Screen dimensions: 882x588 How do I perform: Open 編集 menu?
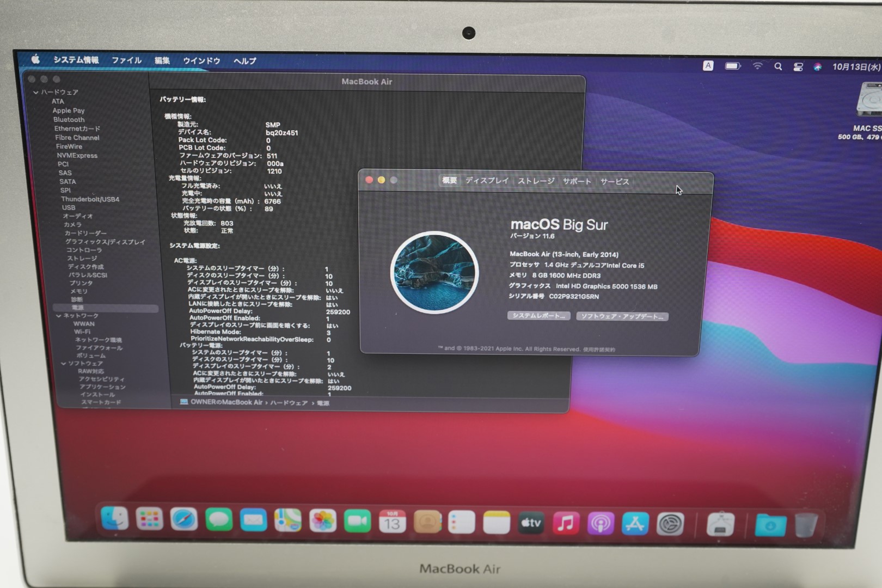[162, 60]
